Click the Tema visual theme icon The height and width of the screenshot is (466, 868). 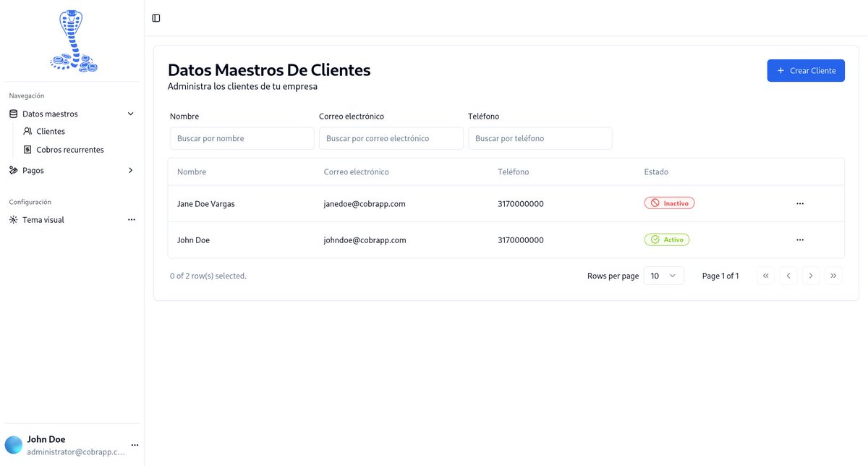coord(12,219)
